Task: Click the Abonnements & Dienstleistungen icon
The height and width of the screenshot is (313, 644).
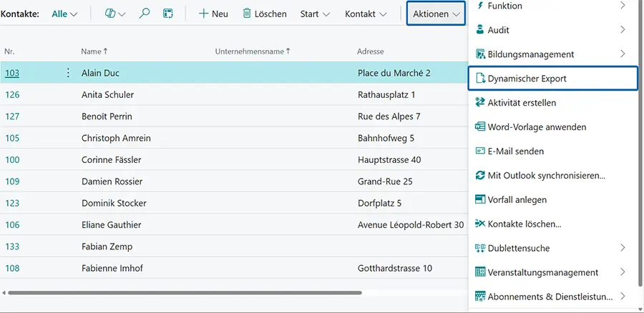Action: (480, 296)
